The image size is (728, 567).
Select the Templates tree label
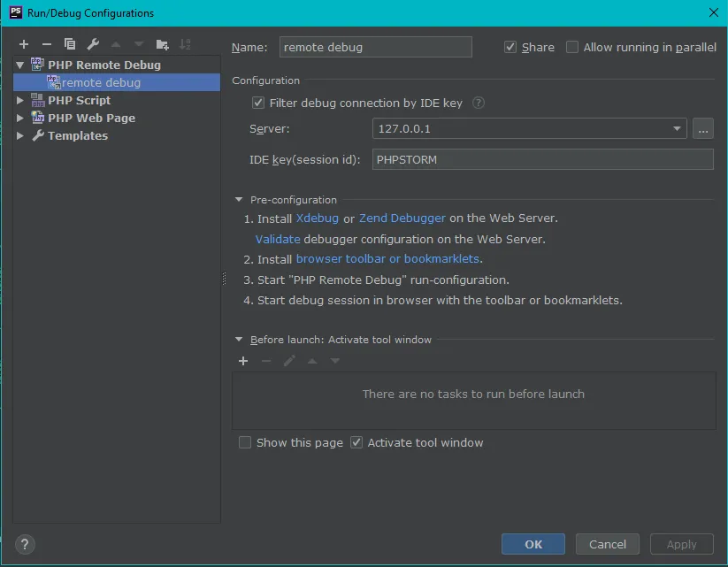pyautogui.click(x=78, y=135)
